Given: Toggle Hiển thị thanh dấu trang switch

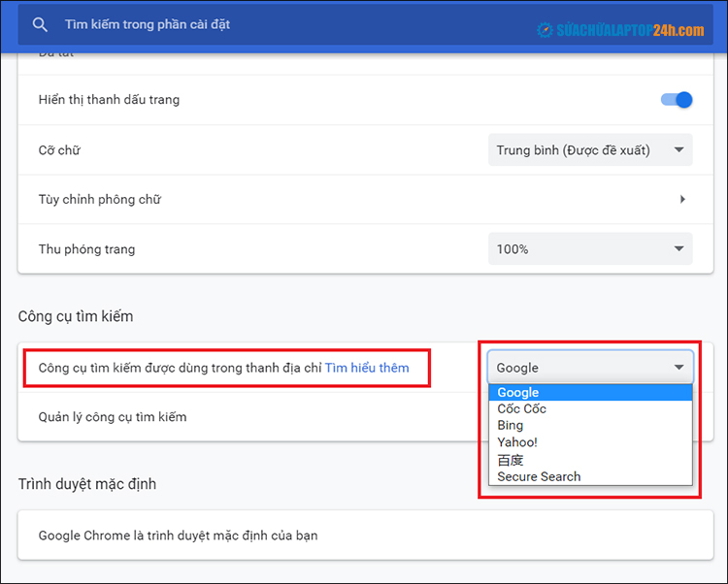Looking at the screenshot, I should (x=677, y=100).
